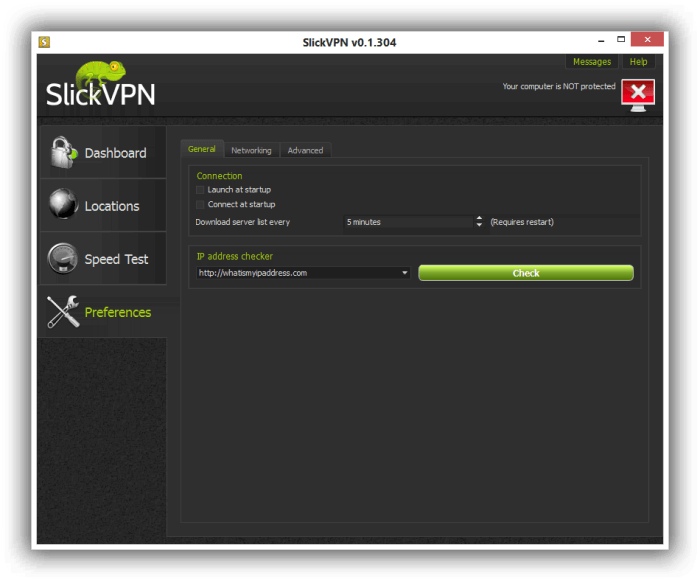The image size is (700, 581).
Task: Close the SlickVPN window
Action: tap(647, 39)
